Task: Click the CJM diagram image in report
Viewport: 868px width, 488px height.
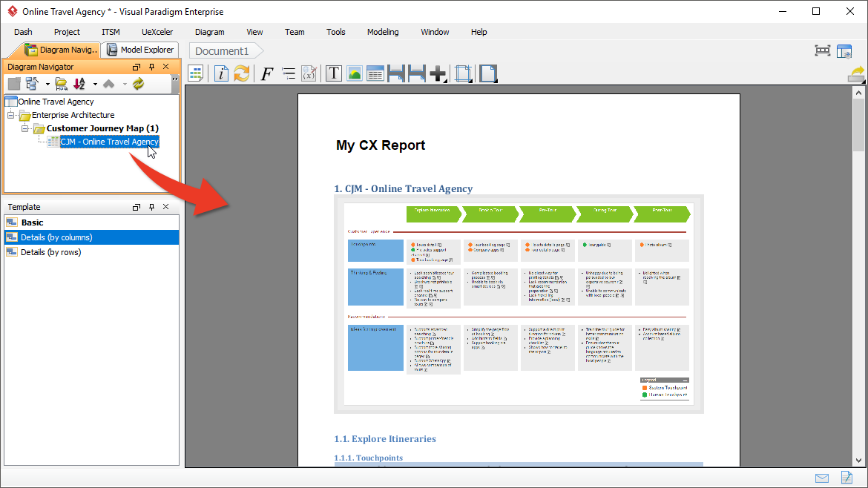Action: pos(519,304)
